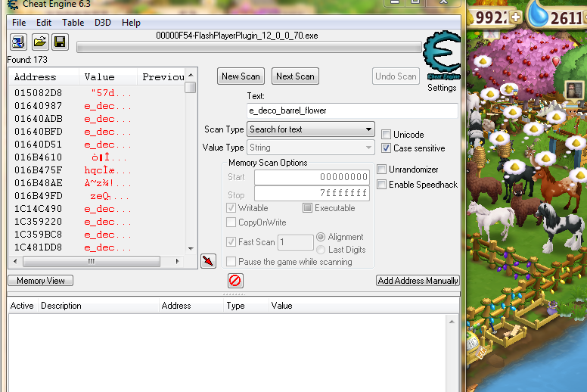The height and width of the screenshot is (392, 587).
Task: Click the water drop icon in the game
Action: (x=538, y=15)
